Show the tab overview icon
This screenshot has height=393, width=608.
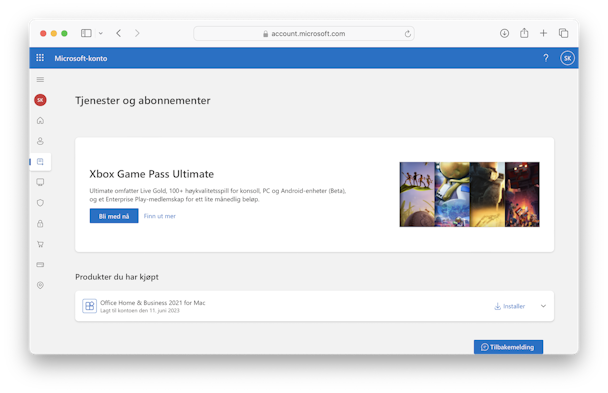(x=563, y=33)
